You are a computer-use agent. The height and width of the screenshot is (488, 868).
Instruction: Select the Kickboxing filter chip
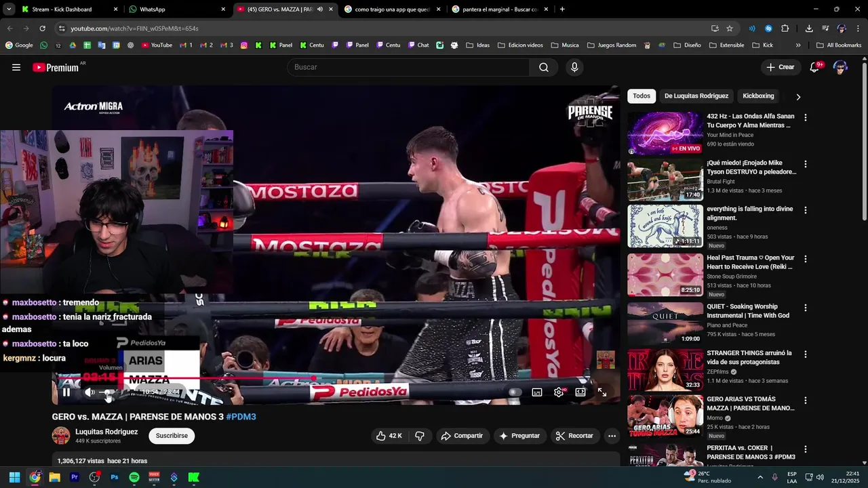[758, 96]
